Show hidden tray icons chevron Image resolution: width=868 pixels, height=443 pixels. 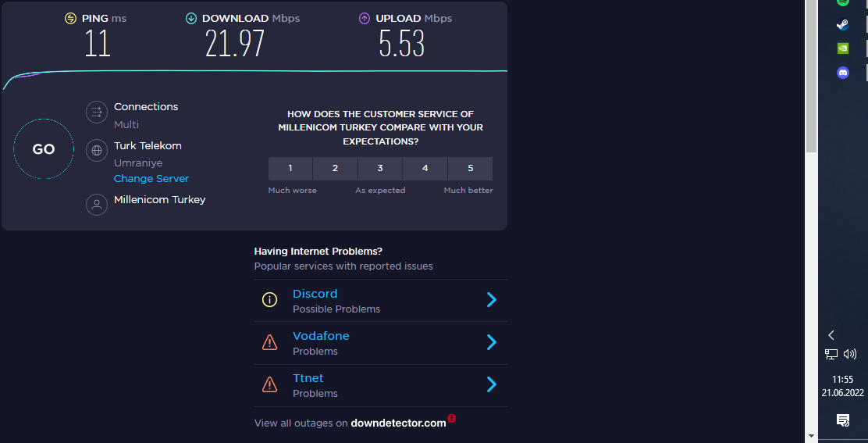tap(831, 335)
